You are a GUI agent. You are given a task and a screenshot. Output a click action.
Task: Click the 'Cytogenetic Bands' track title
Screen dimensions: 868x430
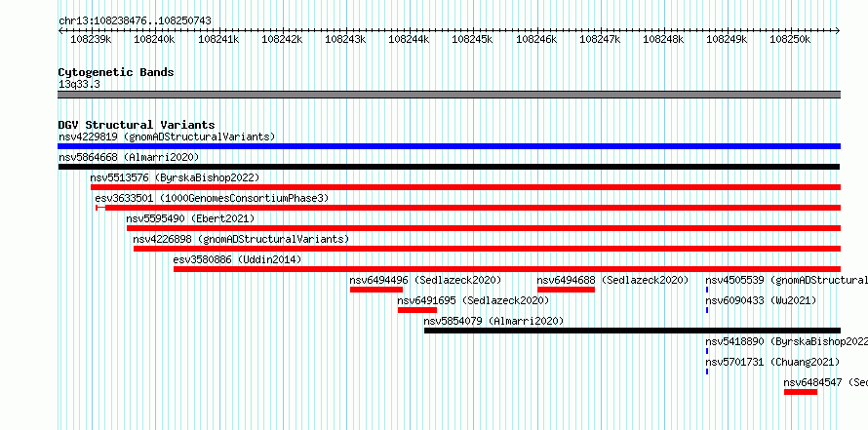click(116, 72)
